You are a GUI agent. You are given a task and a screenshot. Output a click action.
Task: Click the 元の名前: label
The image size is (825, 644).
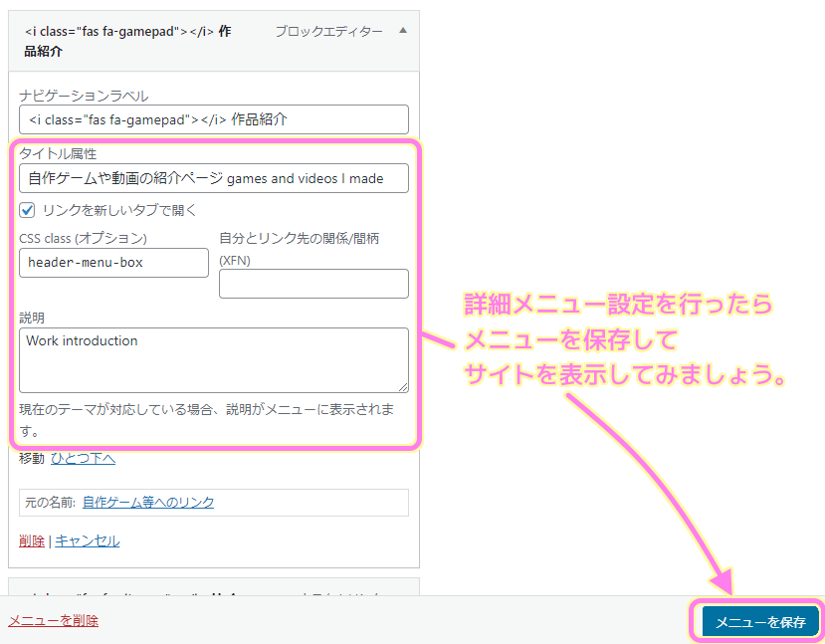pyautogui.click(x=50, y=503)
